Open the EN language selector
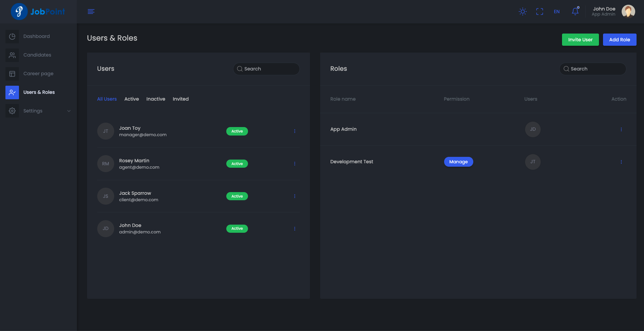 click(x=557, y=12)
